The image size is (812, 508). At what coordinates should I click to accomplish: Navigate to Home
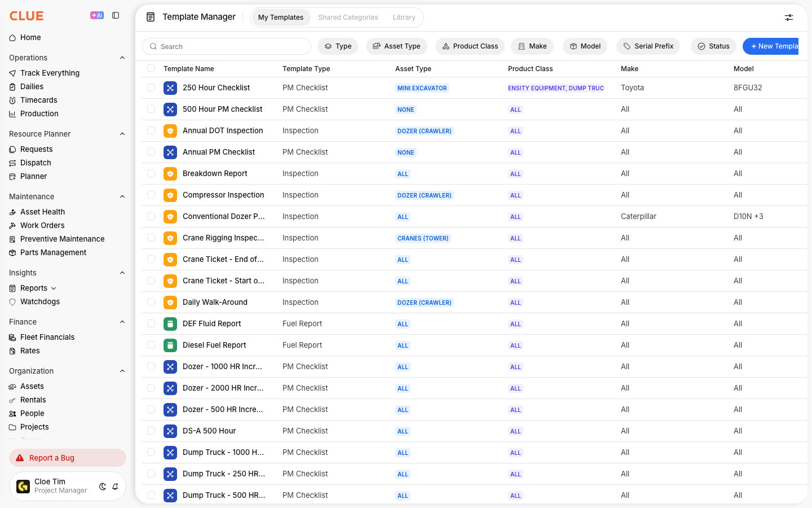coord(30,37)
